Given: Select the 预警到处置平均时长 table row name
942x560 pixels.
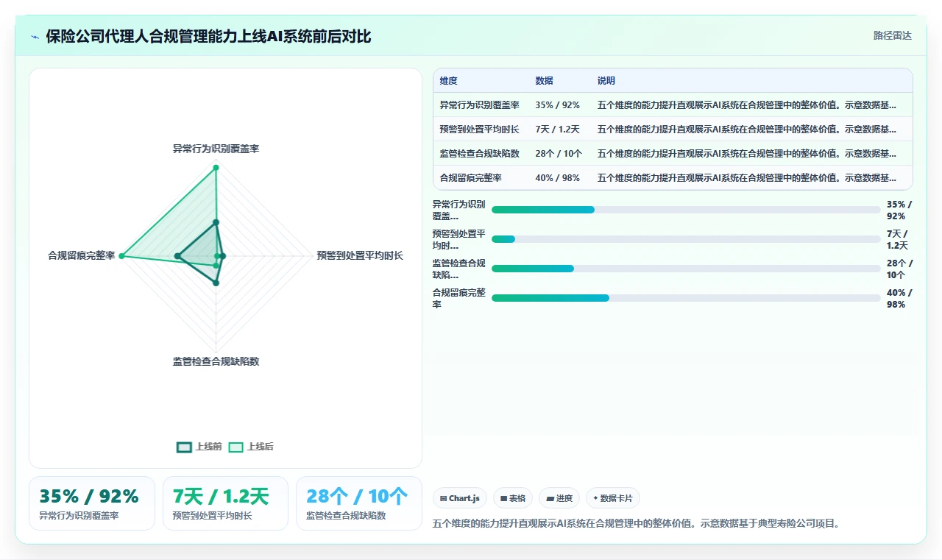Looking at the screenshot, I should click(479, 130).
